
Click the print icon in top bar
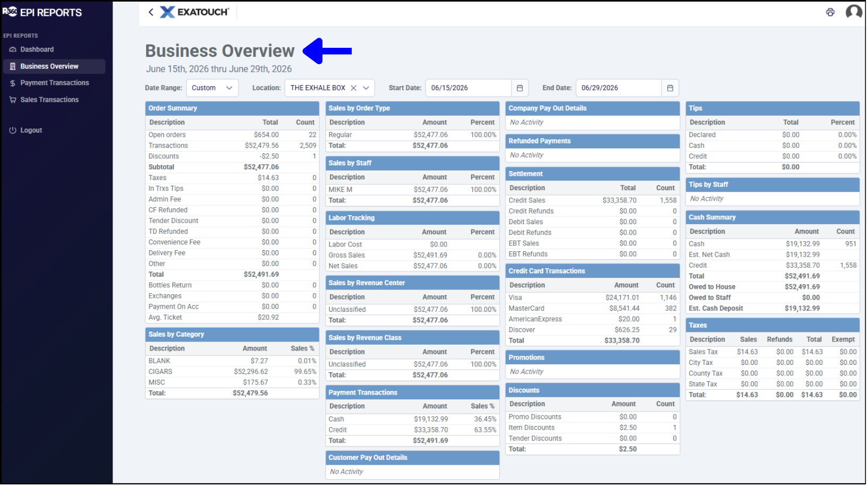pos(830,12)
